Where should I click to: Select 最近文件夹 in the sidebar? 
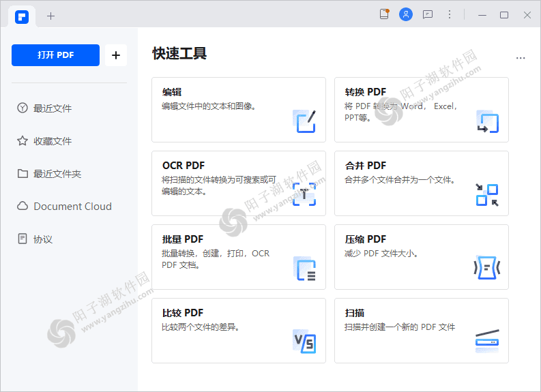click(57, 174)
